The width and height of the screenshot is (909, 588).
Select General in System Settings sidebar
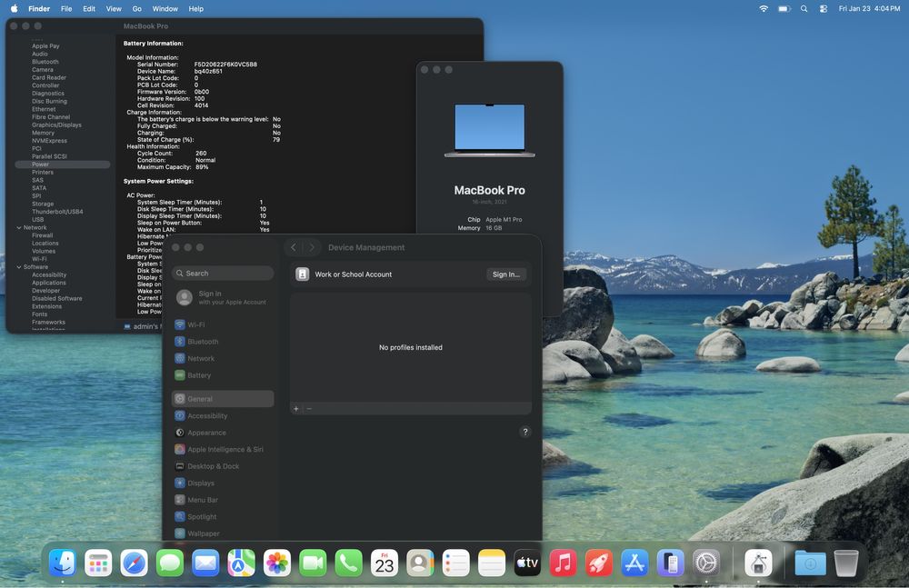(224, 399)
